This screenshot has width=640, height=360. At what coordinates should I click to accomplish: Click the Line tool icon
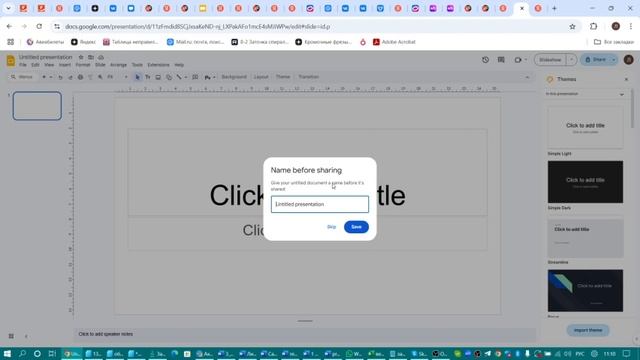pos(179,77)
